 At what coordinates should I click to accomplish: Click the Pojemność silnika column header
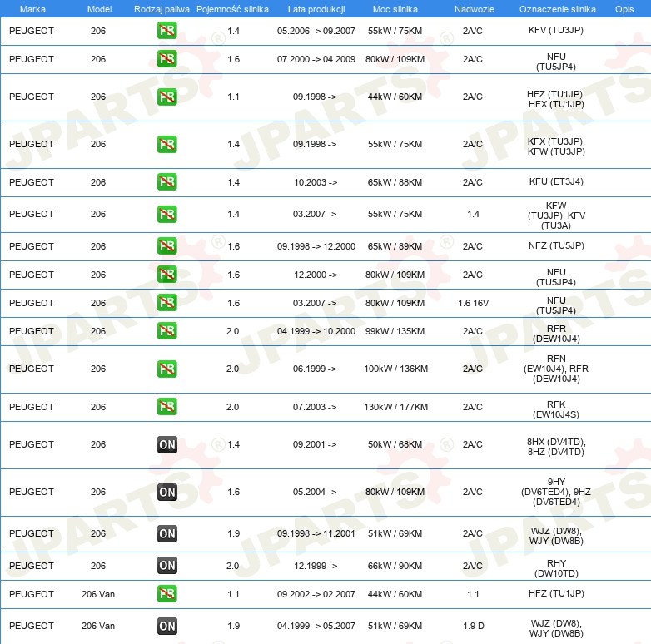(232, 9)
